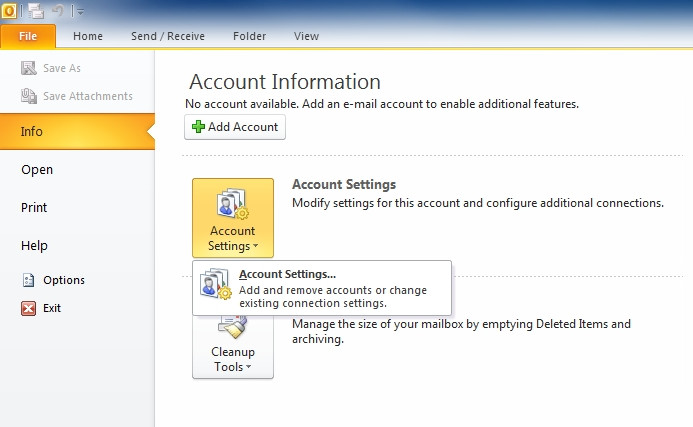Go to the Folder ribbon tab

tap(250, 36)
